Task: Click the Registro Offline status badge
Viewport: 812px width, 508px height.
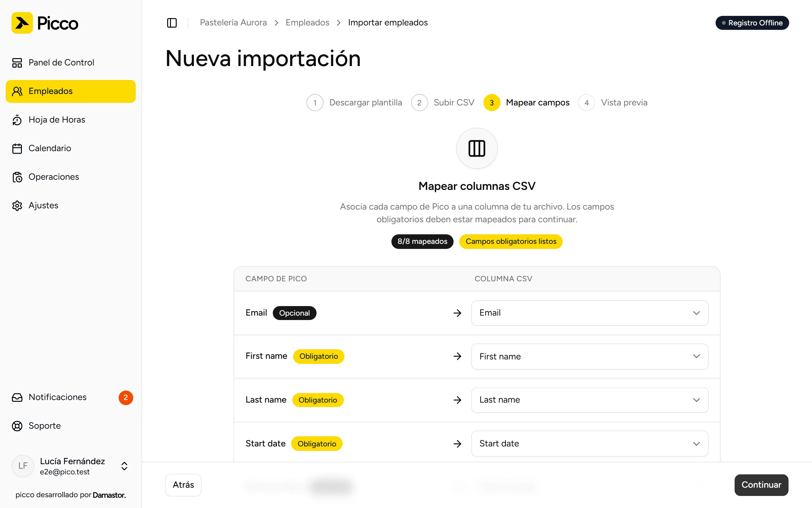Action: point(752,23)
